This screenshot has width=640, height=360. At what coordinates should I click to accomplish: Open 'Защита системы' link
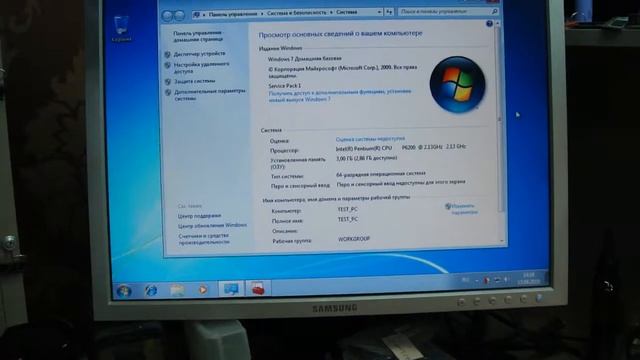(194, 82)
